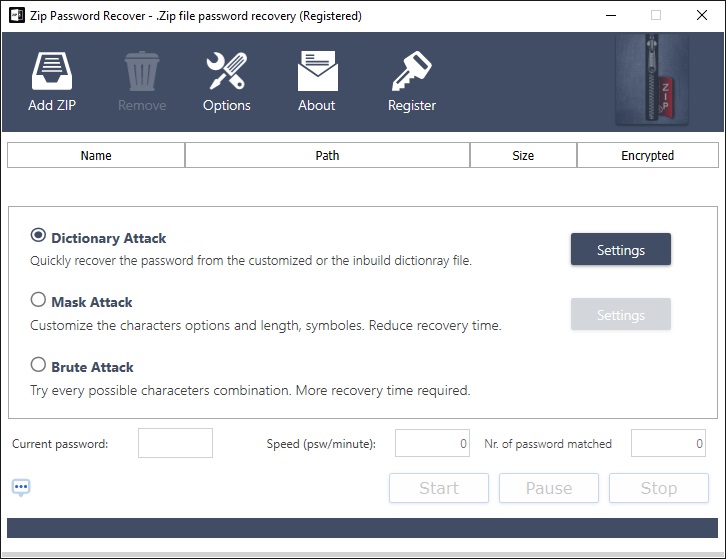Click the Register label text
The height and width of the screenshot is (559, 726).
[x=412, y=106]
